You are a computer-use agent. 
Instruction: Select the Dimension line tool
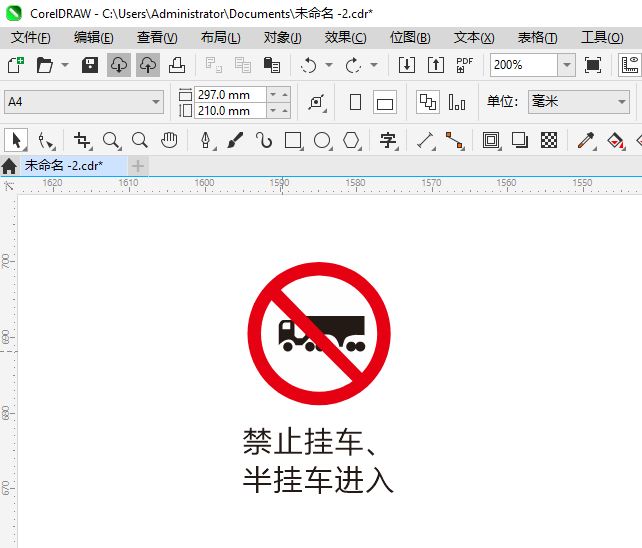[x=425, y=140]
